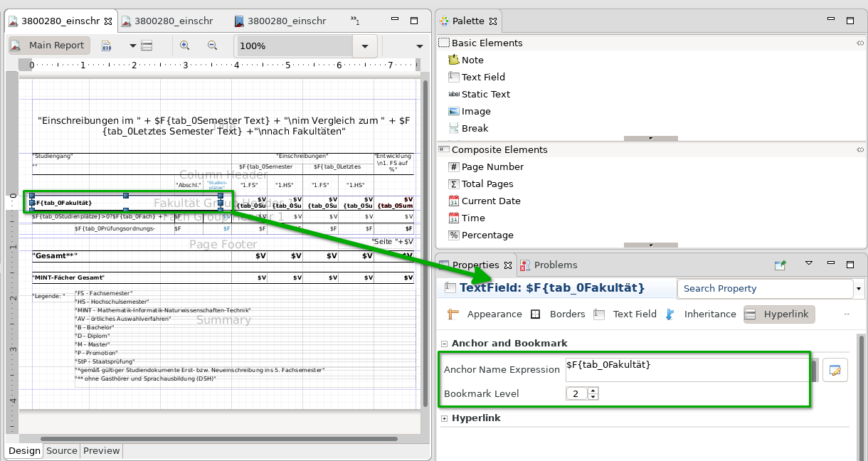Open the Source view tab
This screenshot has height=461, width=868.
point(62,450)
